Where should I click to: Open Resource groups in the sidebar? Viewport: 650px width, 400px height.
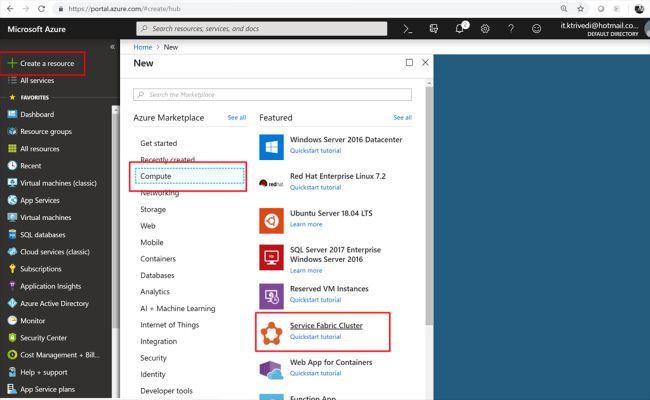46,131
